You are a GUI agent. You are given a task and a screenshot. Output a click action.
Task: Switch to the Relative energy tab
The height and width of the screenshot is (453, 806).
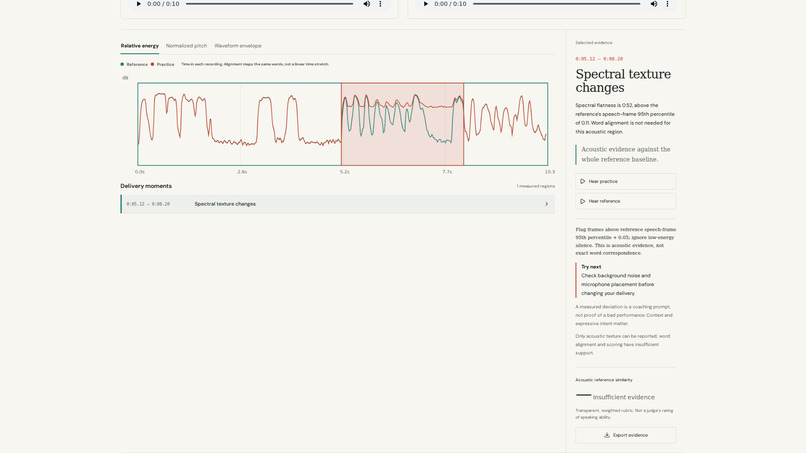pos(140,46)
